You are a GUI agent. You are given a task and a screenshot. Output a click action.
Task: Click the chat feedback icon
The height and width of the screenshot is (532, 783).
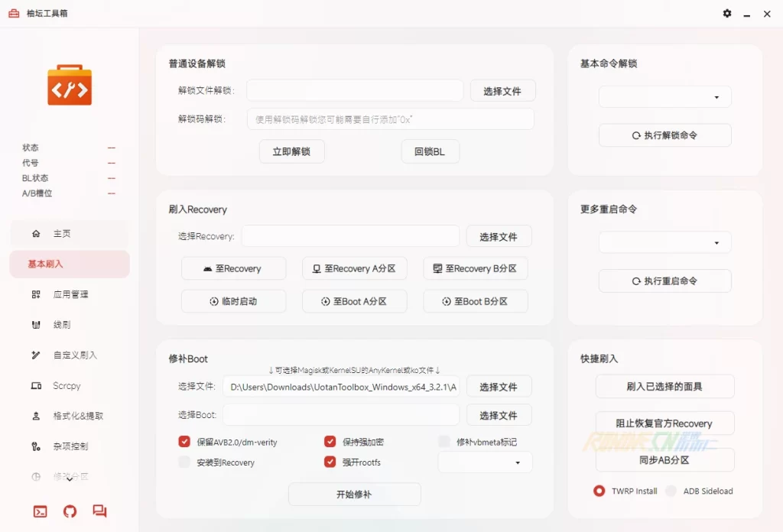click(x=99, y=511)
